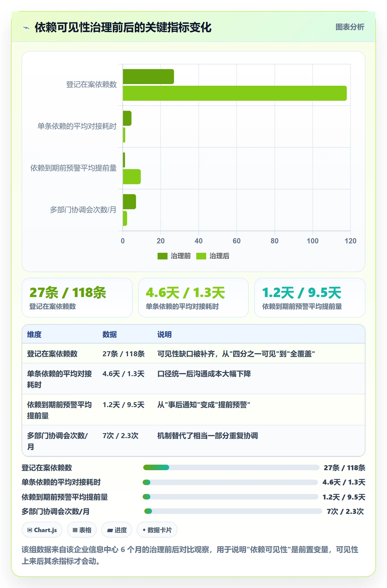The height and width of the screenshot is (588, 387).
Task: Click the lightning icon beside the title
Action: [26, 28]
